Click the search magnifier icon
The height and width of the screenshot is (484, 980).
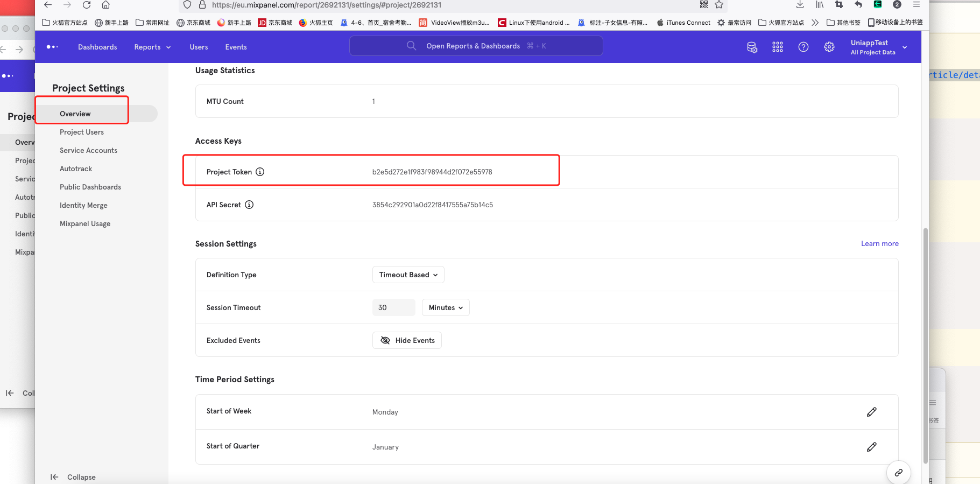412,46
